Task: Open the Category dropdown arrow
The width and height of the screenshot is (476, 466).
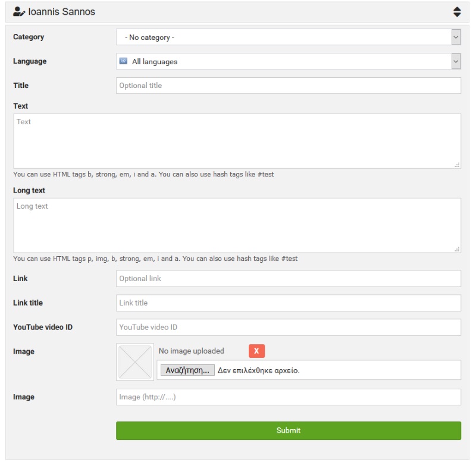Action: (456, 37)
